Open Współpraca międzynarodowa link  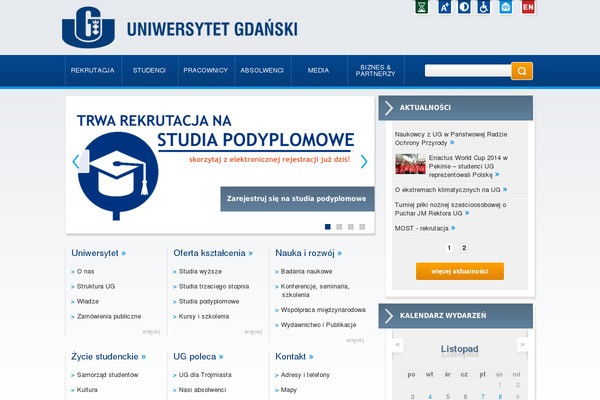point(323,310)
